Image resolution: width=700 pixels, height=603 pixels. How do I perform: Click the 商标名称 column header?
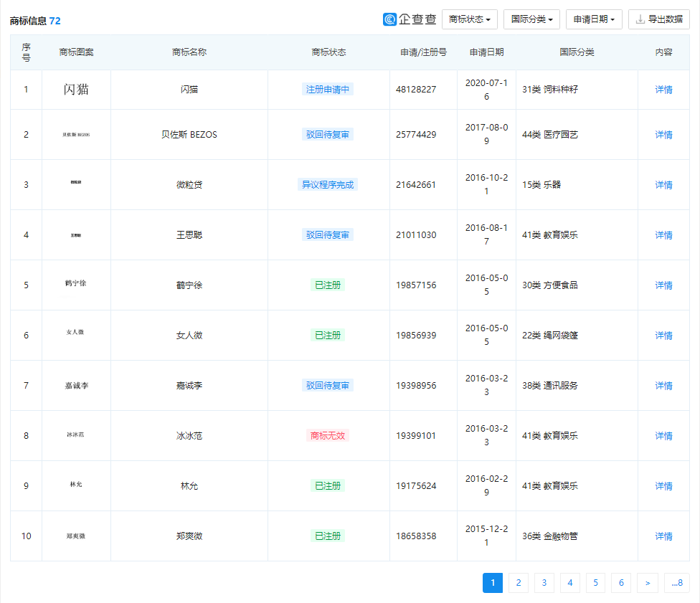[189, 52]
